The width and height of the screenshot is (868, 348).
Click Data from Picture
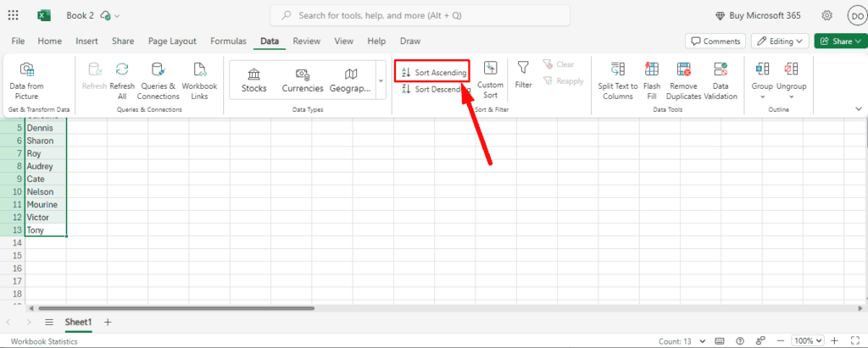pyautogui.click(x=26, y=80)
